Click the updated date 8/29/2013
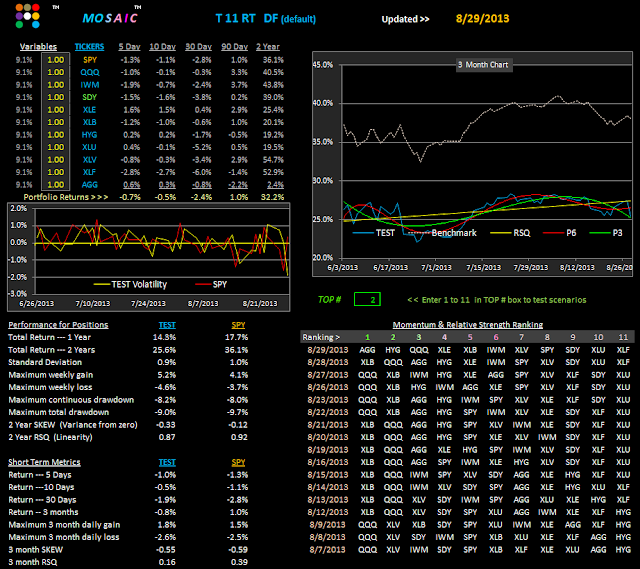This screenshot has width=640, height=569. pos(482,19)
